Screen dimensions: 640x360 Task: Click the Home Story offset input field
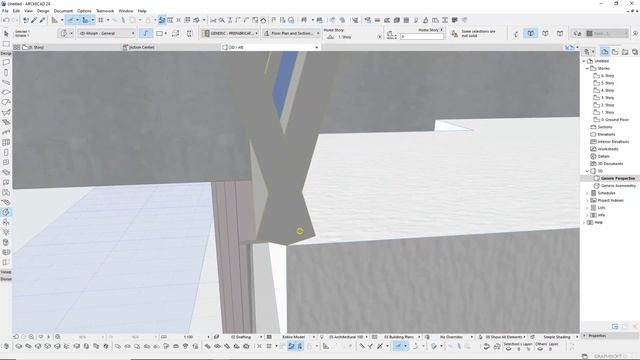(422, 37)
